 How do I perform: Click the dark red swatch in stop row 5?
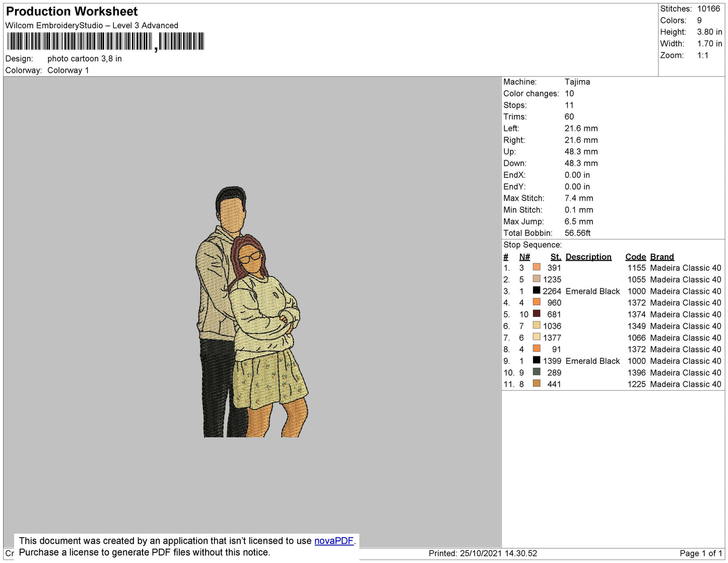coord(537,314)
